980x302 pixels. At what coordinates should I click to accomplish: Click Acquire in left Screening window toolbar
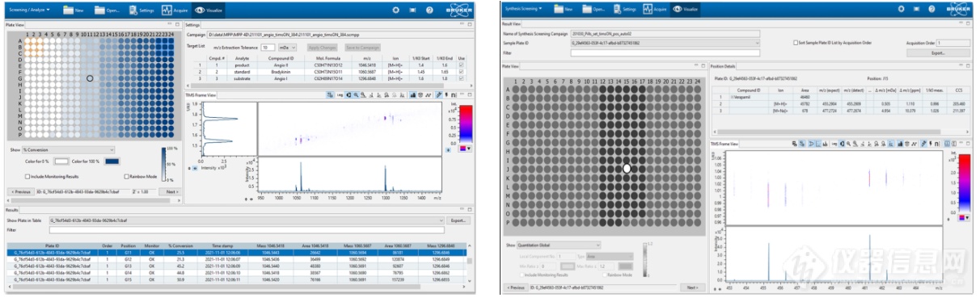coord(174,10)
